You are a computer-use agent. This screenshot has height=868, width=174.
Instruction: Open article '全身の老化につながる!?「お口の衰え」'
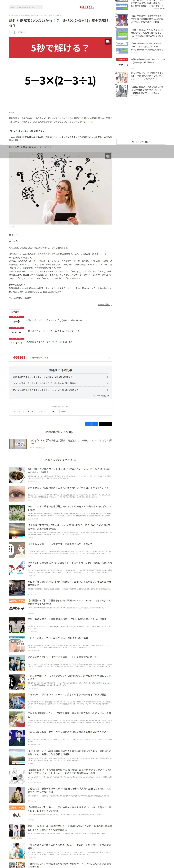tap(70, 565)
